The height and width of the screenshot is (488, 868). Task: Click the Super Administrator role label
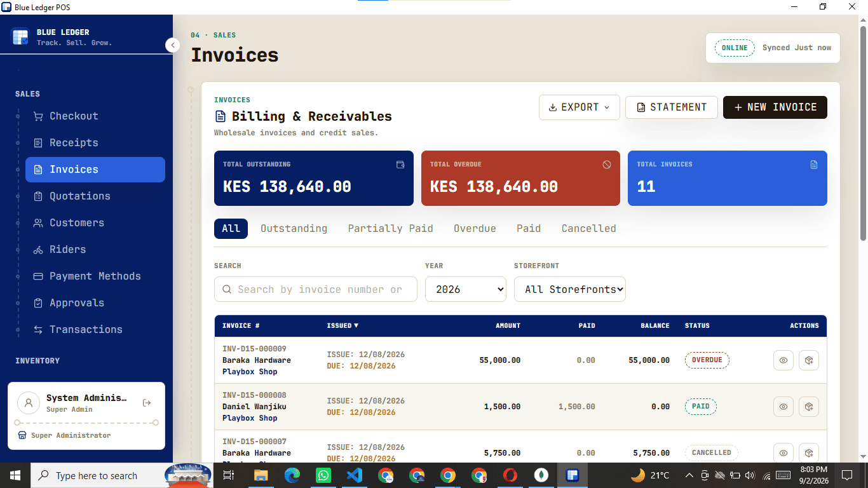point(71,436)
